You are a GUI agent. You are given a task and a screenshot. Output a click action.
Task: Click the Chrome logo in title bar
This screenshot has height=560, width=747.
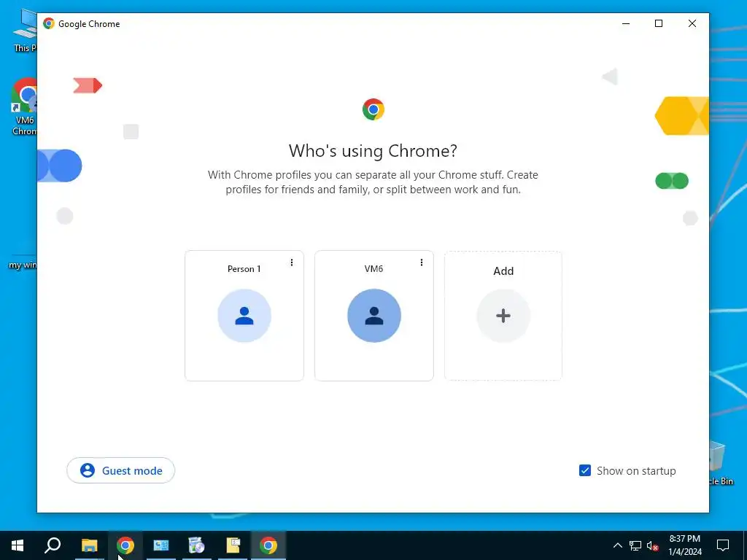[x=49, y=23]
